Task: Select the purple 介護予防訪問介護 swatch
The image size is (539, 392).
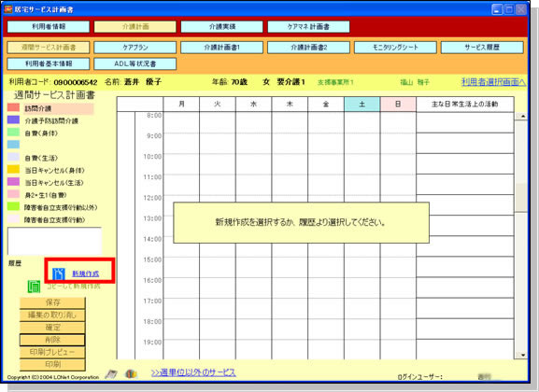Action: point(13,119)
